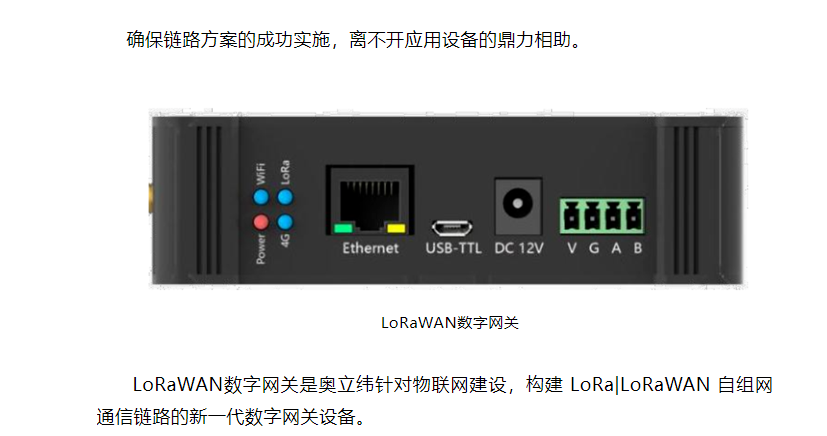Image resolution: width=827 pixels, height=436 pixels.
Task: Click the round DC 12V power jack
Action: (x=517, y=204)
